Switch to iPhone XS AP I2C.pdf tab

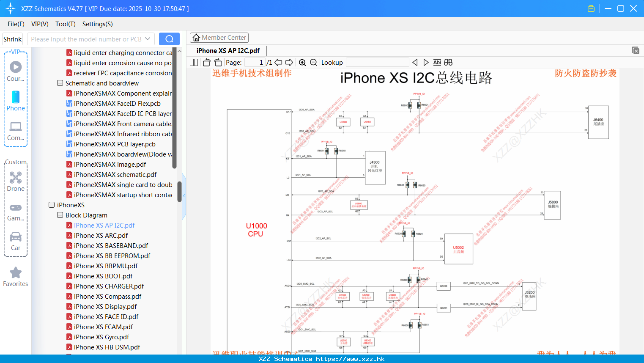pos(228,50)
